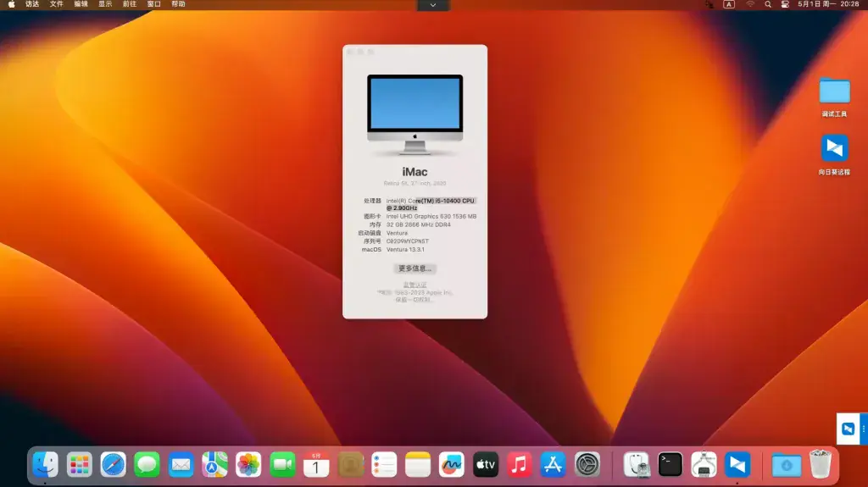
Task: Open Launchpad in the Dock
Action: click(x=79, y=464)
